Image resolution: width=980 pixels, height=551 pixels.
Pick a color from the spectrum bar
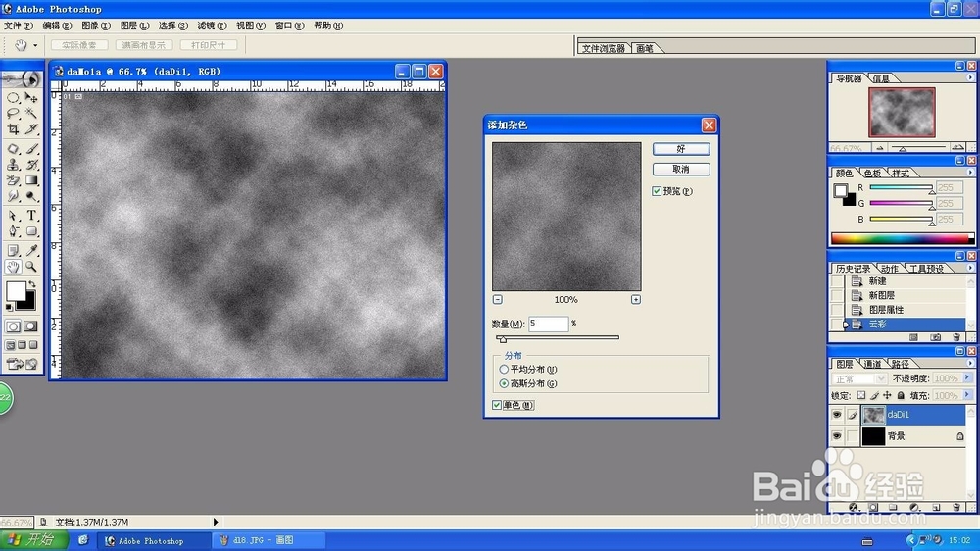coord(902,239)
